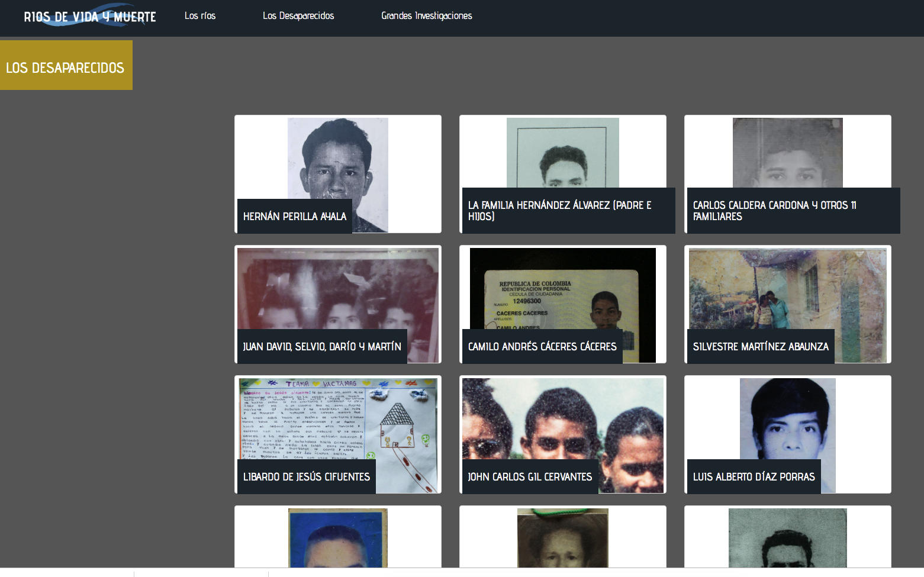This screenshot has width=924, height=577.
Task: Open the Grandes Investigaciones menu item
Action: click(x=427, y=16)
